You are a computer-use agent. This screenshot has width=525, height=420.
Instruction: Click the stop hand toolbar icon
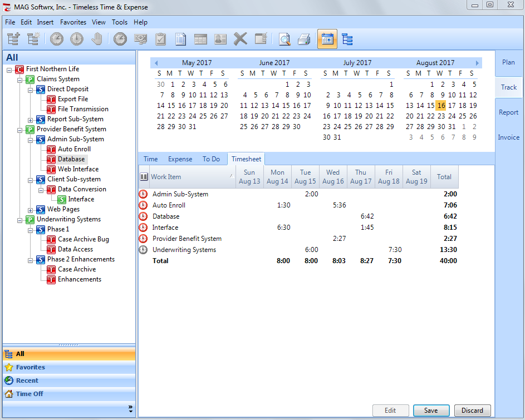tap(97, 39)
